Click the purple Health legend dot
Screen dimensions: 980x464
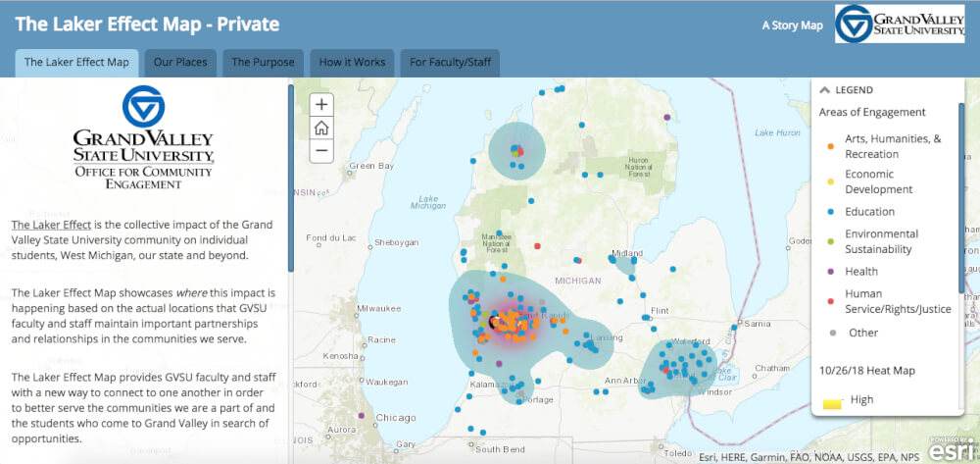pyautogui.click(x=830, y=271)
